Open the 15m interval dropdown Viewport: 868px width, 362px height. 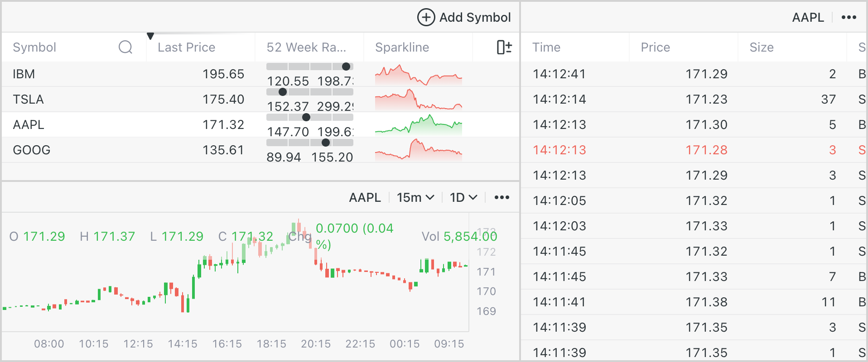415,197
